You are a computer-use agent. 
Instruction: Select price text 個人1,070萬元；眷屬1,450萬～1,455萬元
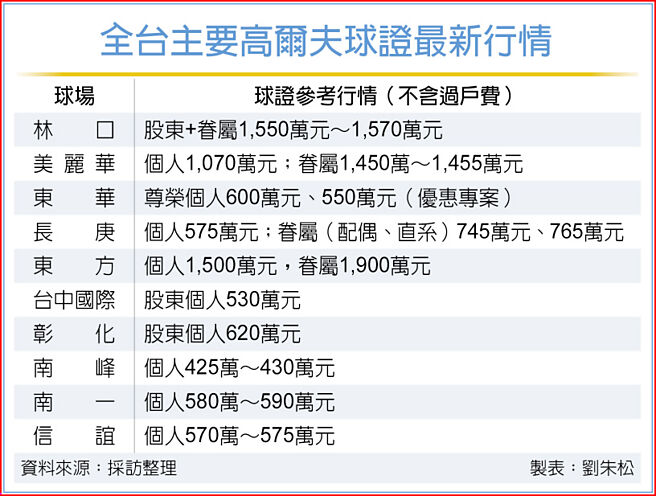coord(333,164)
